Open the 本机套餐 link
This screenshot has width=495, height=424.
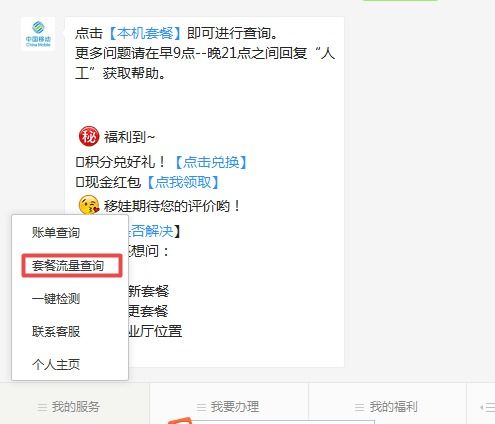point(145,33)
